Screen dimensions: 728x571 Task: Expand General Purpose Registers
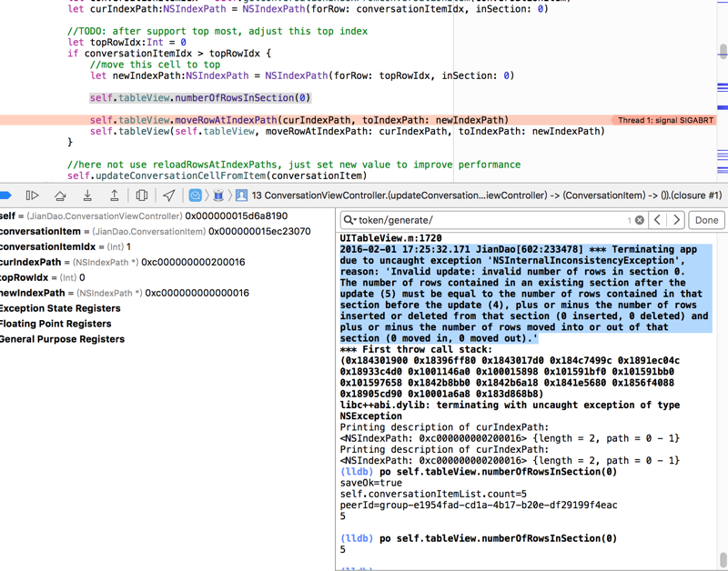click(62, 339)
